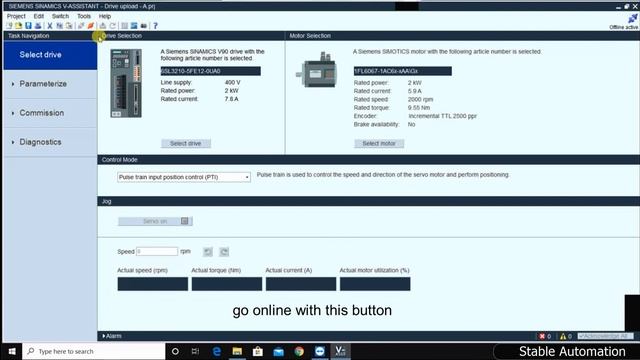Click the jog Speed input field
Viewport: 640px width, 360px height.
157,251
